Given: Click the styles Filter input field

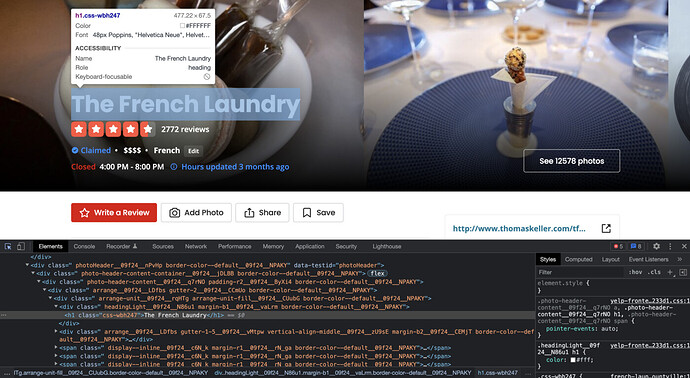Looking at the screenshot, I should click(x=580, y=272).
